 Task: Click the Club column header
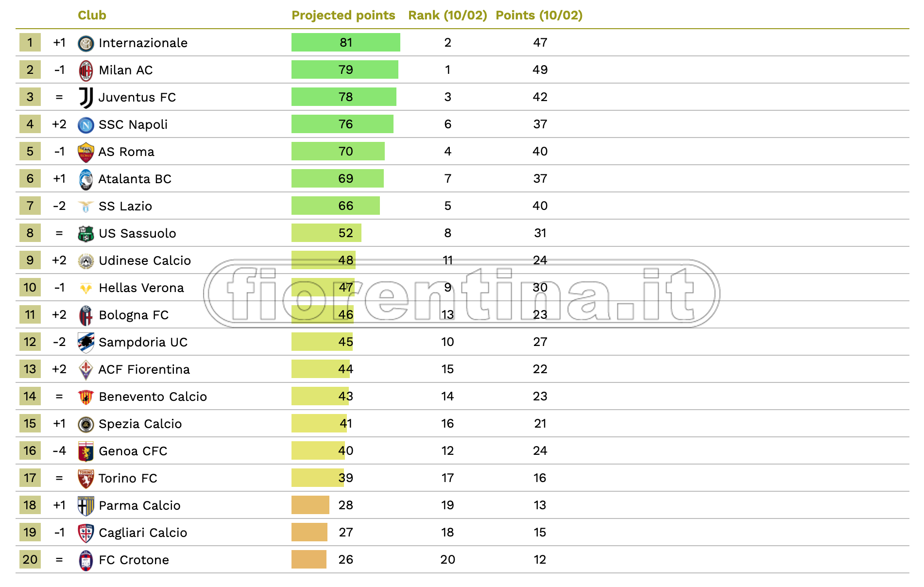click(x=92, y=16)
